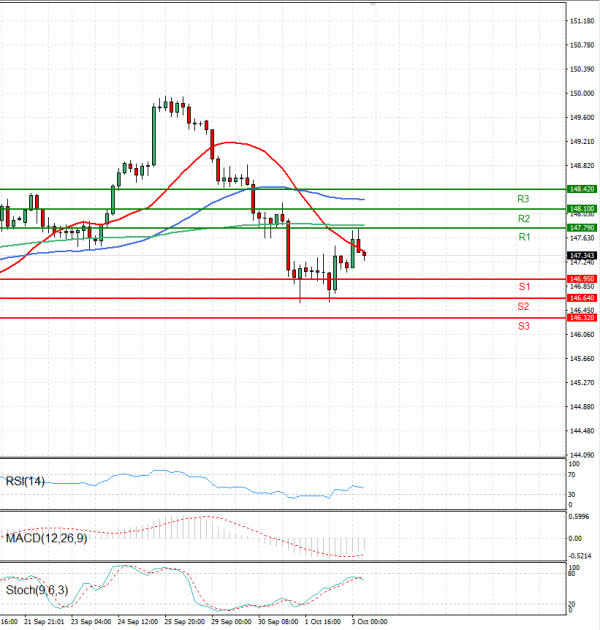Select the current price tag 147.343

pos(581,255)
